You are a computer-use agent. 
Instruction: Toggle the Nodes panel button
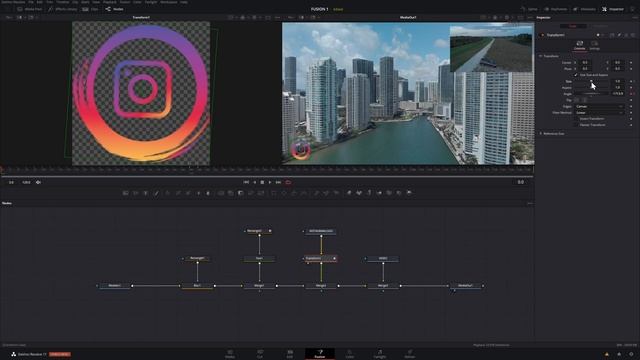pos(114,9)
